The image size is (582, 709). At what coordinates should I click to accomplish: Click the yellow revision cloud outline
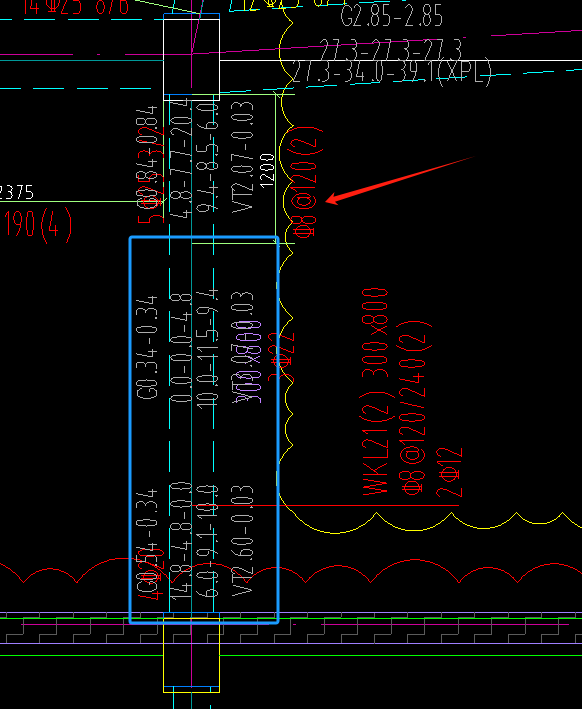point(334,533)
